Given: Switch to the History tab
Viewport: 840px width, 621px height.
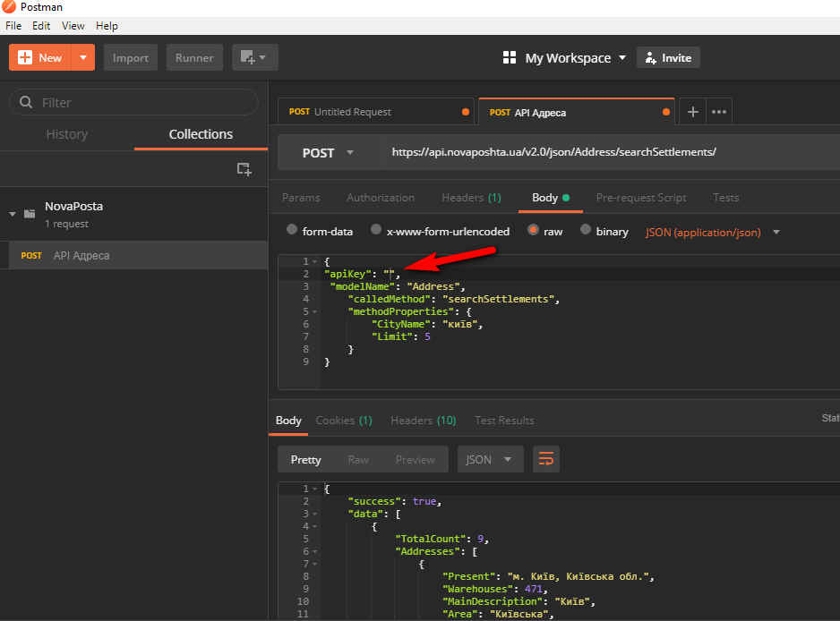Looking at the screenshot, I should tap(66, 134).
